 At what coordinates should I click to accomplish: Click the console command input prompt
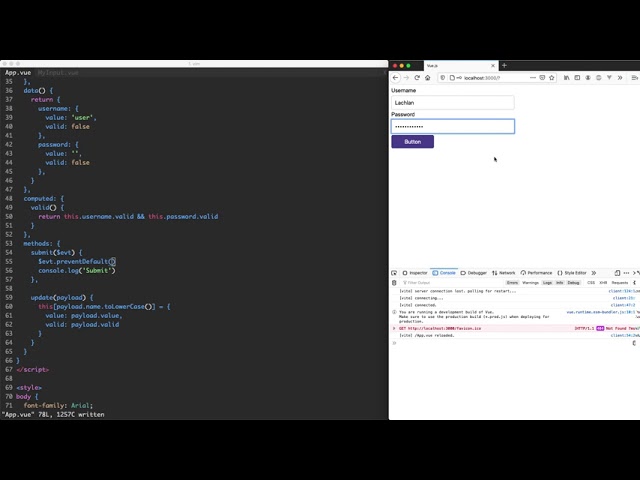pyautogui.click(x=512, y=343)
